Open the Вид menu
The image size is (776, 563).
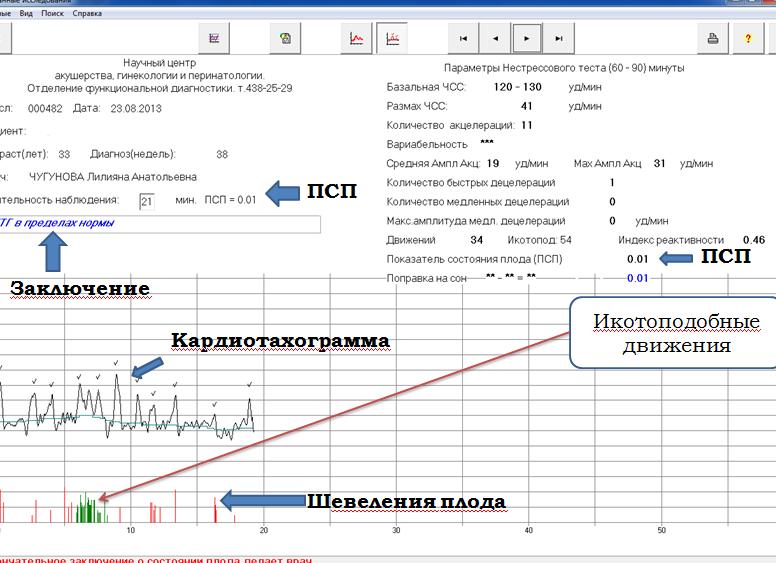point(23,15)
